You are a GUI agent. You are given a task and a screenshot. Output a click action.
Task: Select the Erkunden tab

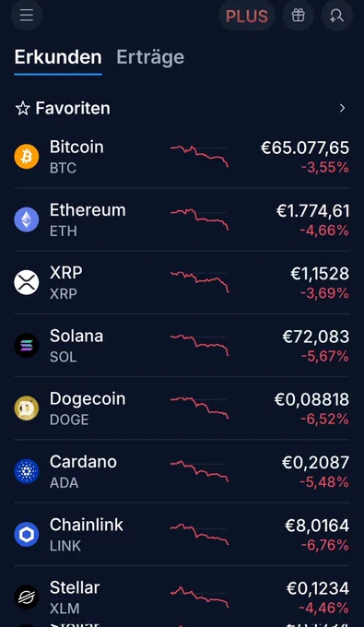coord(58,57)
